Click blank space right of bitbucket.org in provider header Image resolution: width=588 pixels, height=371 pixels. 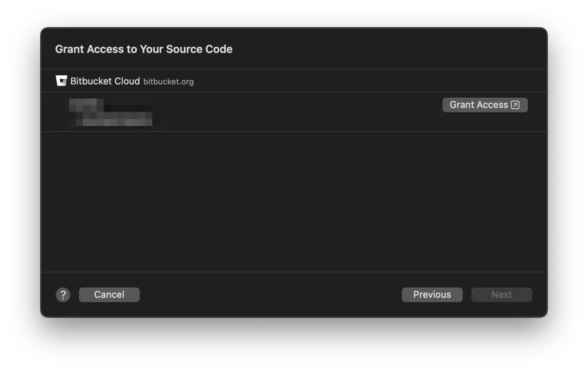click(x=345, y=81)
